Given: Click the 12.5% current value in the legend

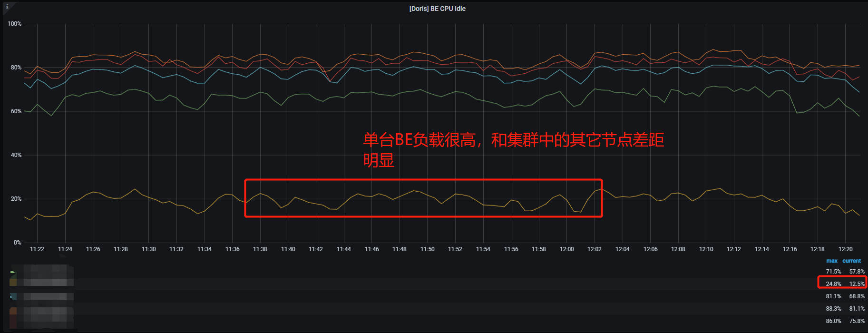Looking at the screenshot, I should click(857, 284).
